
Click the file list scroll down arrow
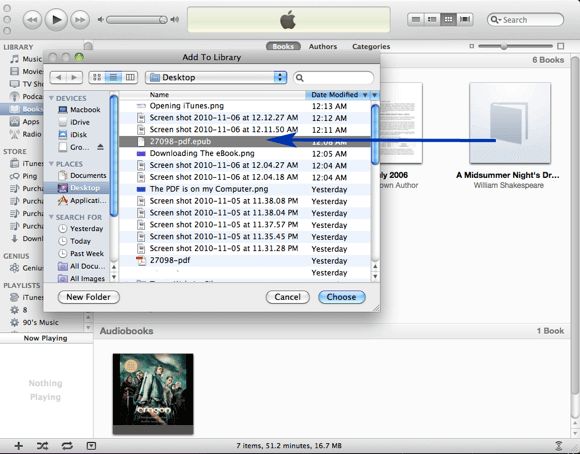coord(375,276)
